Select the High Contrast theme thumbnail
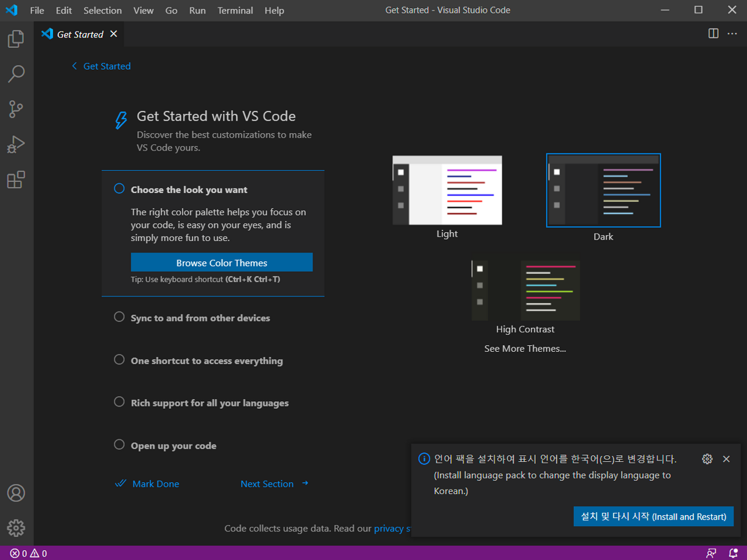Viewport: 747px width, 560px height. [x=525, y=290]
